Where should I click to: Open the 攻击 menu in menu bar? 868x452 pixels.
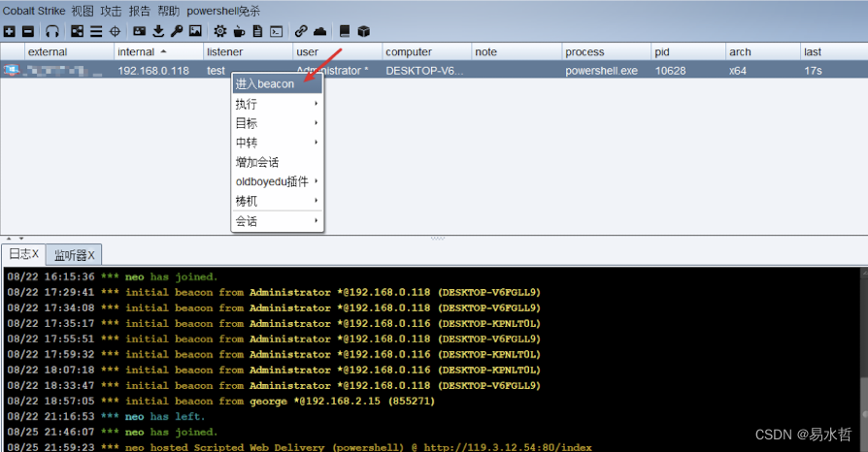coord(111,11)
